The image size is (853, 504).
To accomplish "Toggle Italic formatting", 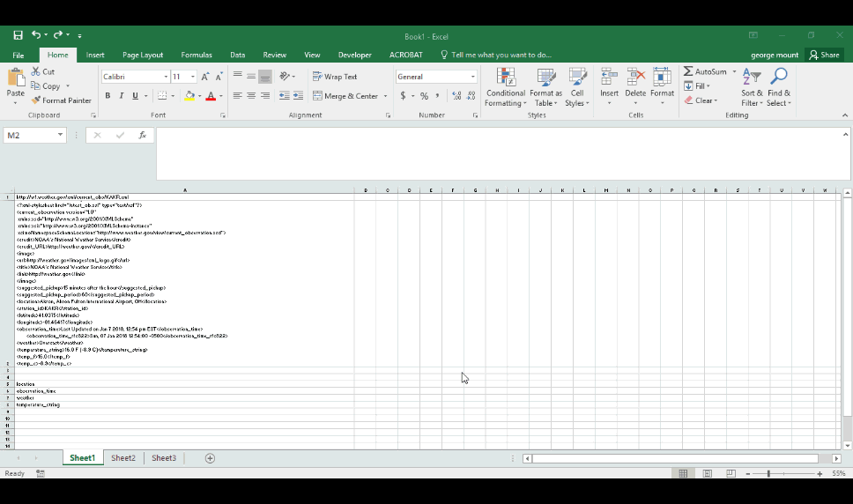I will [x=122, y=96].
